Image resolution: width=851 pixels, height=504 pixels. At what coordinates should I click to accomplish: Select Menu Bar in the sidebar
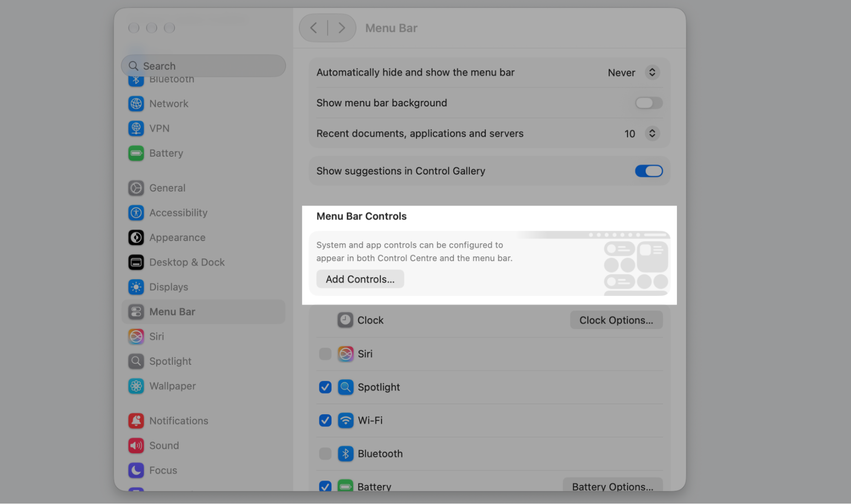pyautogui.click(x=203, y=312)
